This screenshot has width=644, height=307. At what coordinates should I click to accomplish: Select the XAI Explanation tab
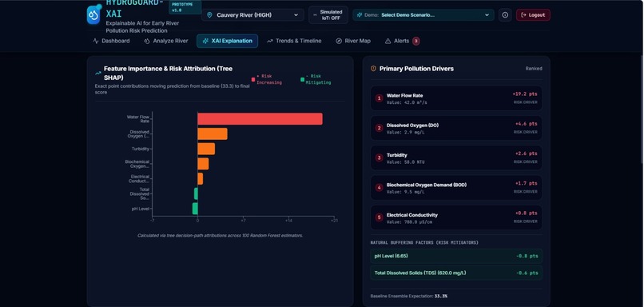pos(227,41)
